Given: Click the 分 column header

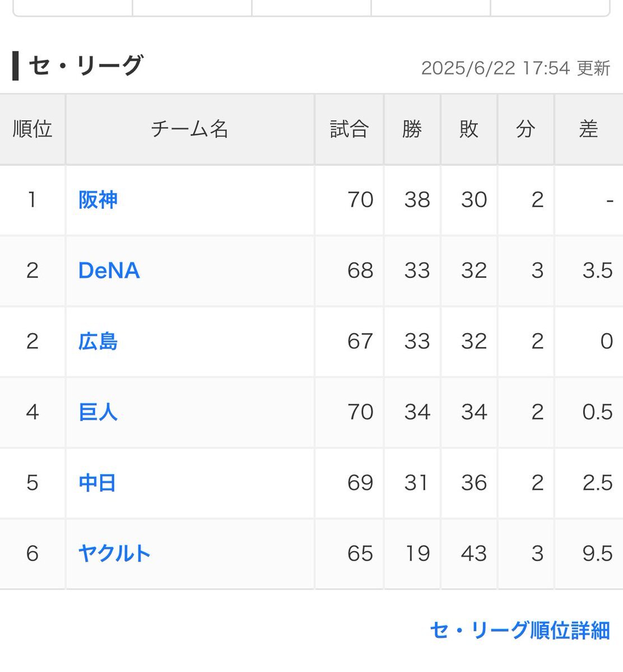Looking at the screenshot, I should click(x=526, y=129).
